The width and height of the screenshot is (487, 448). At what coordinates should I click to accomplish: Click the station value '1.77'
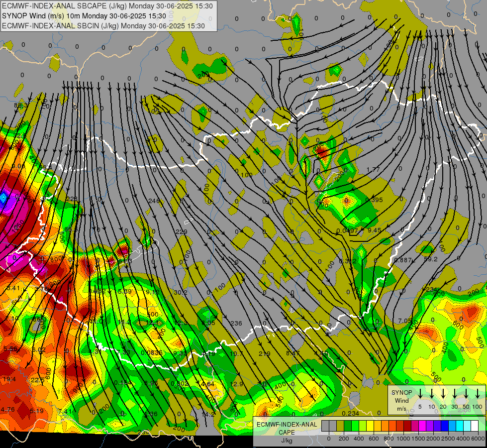pos(373,169)
